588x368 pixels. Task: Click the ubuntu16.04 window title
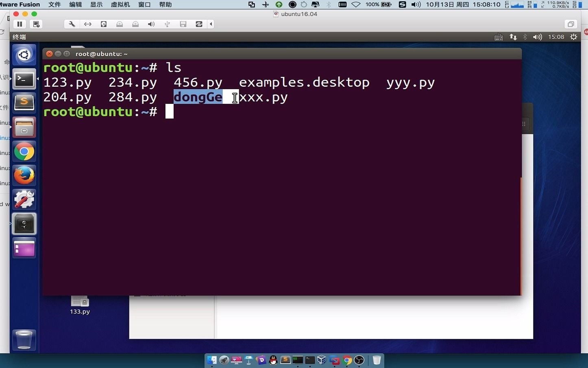click(x=299, y=14)
